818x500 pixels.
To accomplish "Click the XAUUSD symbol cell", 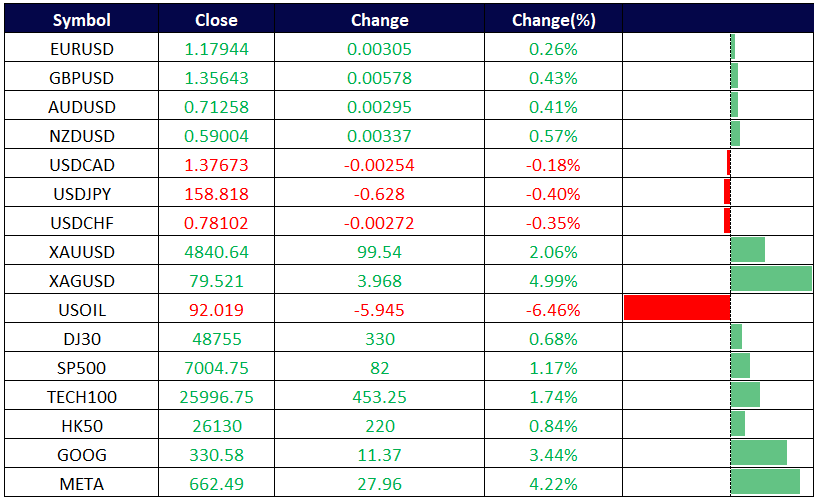I will (x=82, y=252).
